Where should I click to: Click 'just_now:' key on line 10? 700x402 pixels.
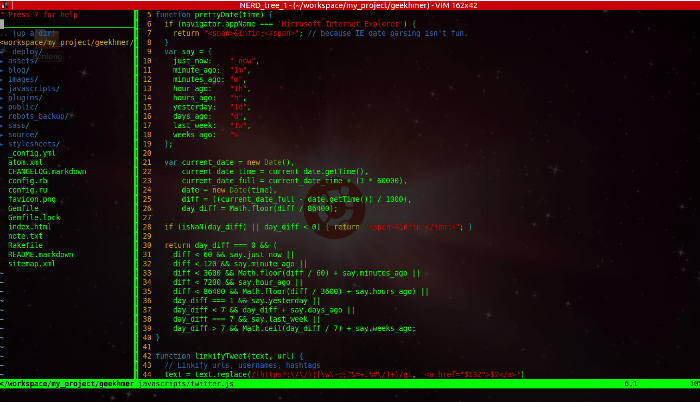pos(192,61)
